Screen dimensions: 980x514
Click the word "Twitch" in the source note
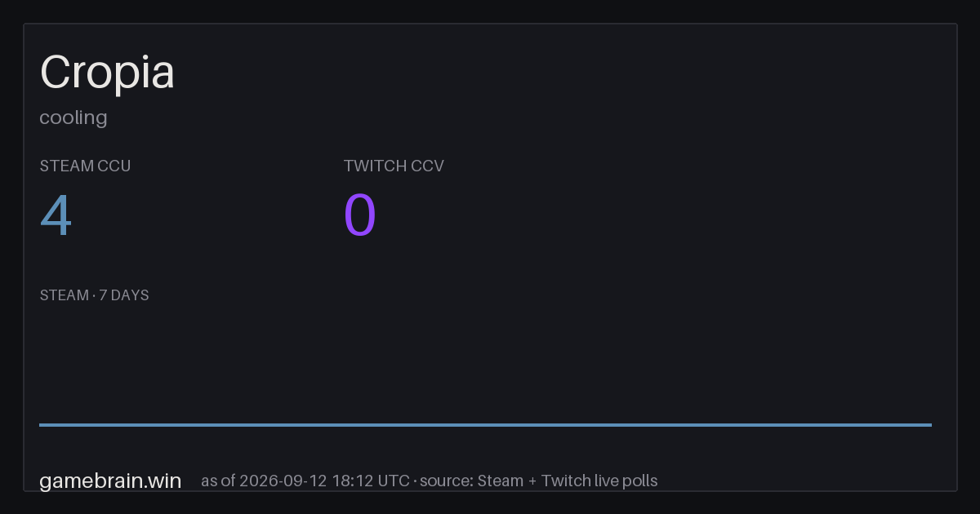click(x=566, y=481)
